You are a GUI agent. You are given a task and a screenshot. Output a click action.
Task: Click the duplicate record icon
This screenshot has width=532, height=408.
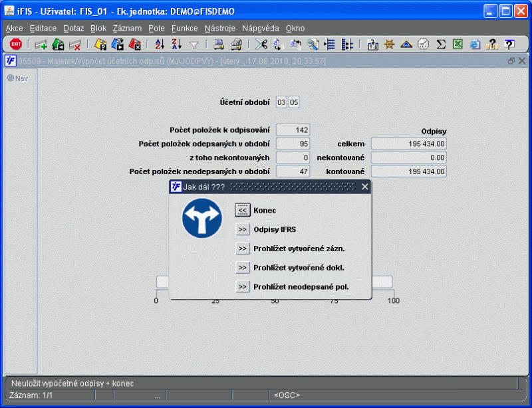tap(58, 45)
